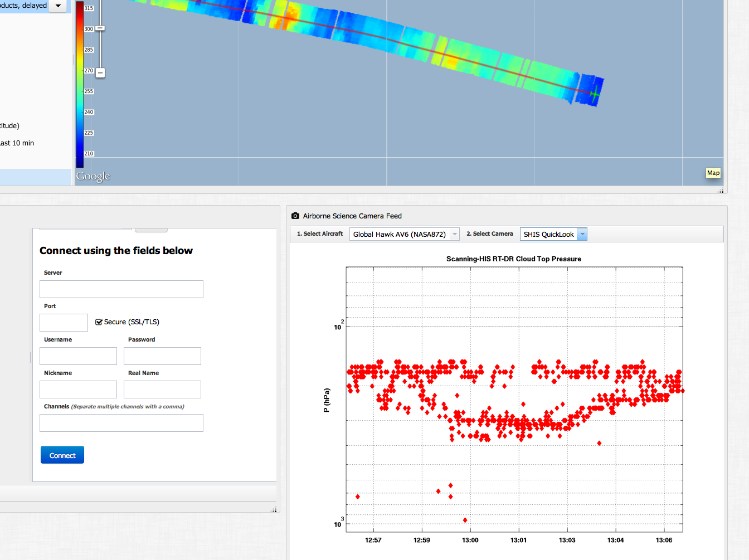The width and height of the screenshot is (749, 560).
Task: Select the Password input field
Action: (x=162, y=356)
